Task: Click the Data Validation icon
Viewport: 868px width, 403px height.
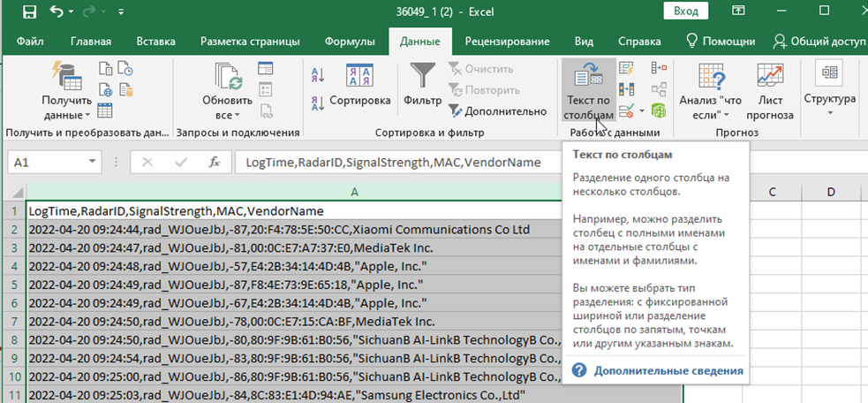Action: click(626, 110)
